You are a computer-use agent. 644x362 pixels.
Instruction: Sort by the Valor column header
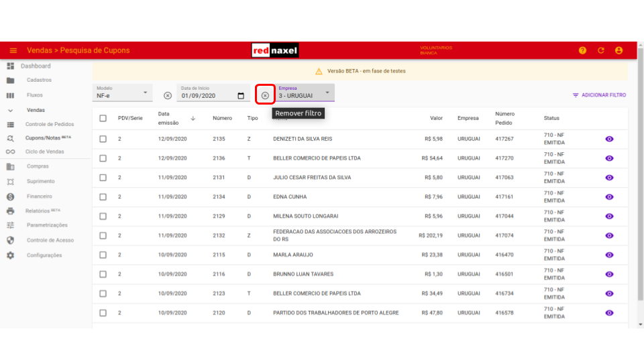(x=436, y=118)
